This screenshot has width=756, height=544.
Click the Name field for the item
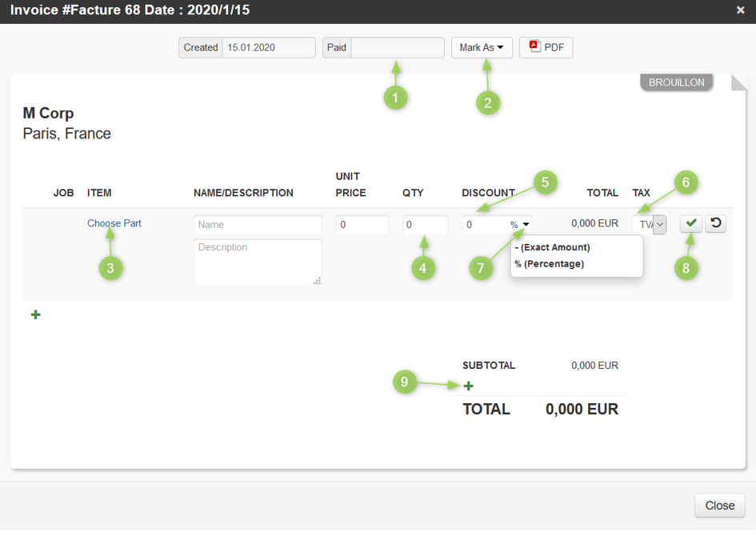coord(258,224)
